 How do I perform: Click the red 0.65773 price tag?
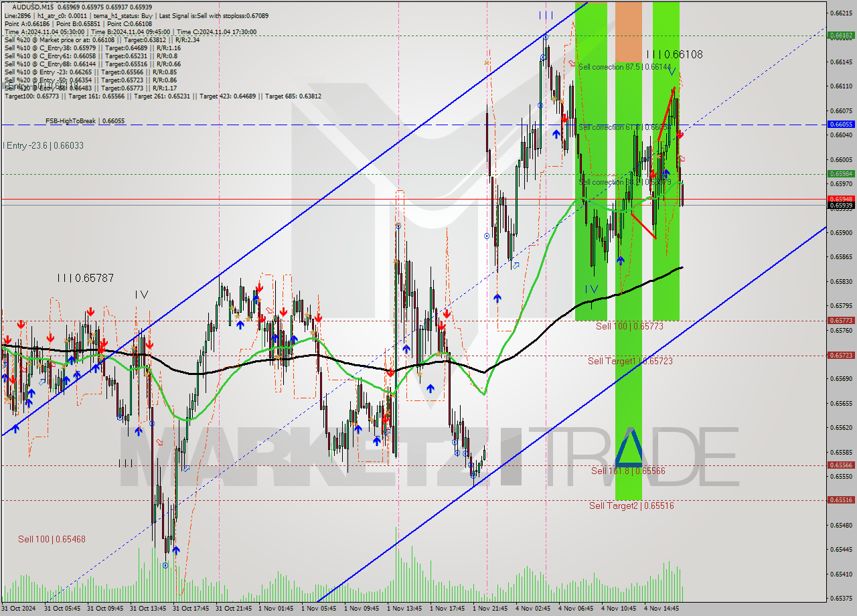[x=841, y=321]
